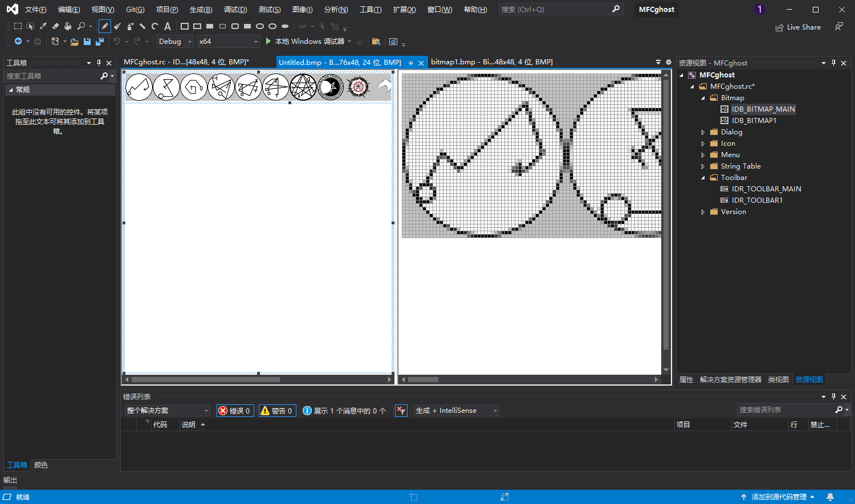Switch to the bitmap1.bmp tab
Image resolution: width=855 pixels, height=504 pixels.
[x=491, y=62]
